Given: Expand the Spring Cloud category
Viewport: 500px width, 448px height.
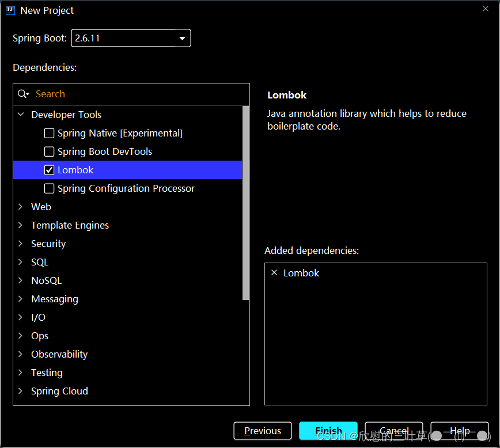Looking at the screenshot, I should (20, 391).
